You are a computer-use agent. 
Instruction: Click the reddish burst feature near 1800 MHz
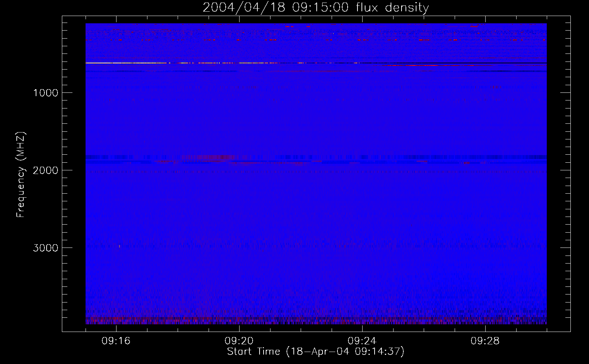(x=209, y=158)
